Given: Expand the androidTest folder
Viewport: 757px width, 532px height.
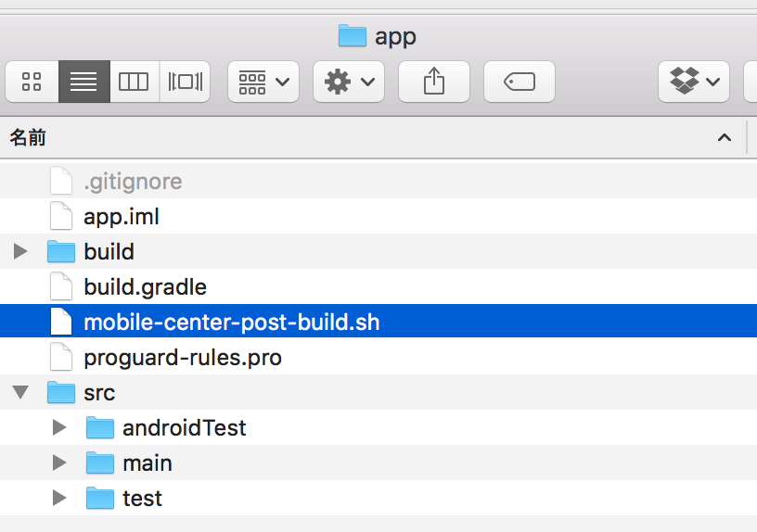Looking at the screenshot, I should [x=59, y=427].
